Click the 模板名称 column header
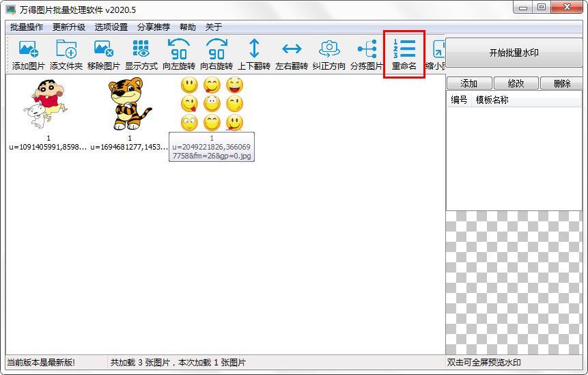588x375 pixels. (x=492, y=100)
